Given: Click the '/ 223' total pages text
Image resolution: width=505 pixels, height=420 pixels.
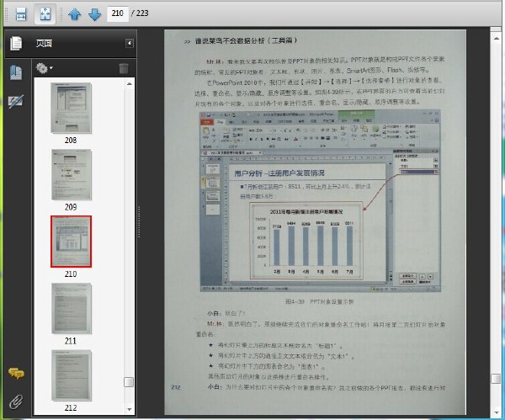Looking at the screenshot, I should [x=140, y=13].
